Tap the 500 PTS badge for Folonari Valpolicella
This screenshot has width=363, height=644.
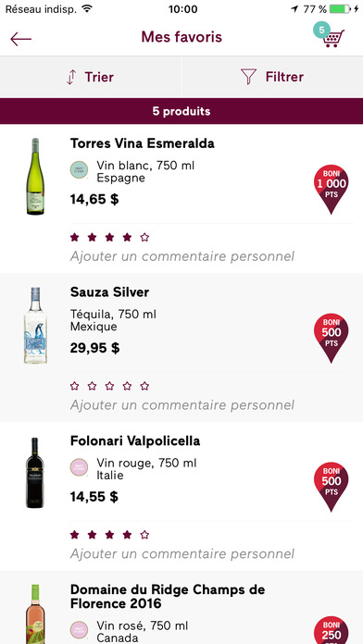(x=331, y=487)
